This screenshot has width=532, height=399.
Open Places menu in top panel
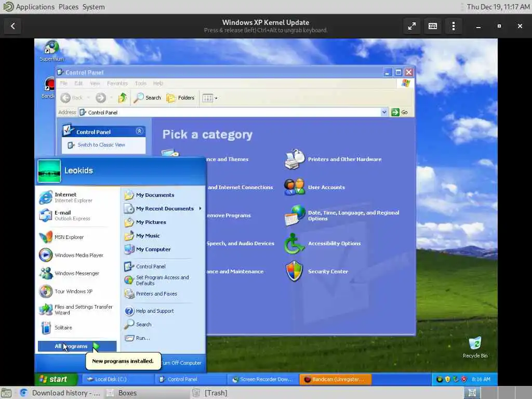(68, 7)
